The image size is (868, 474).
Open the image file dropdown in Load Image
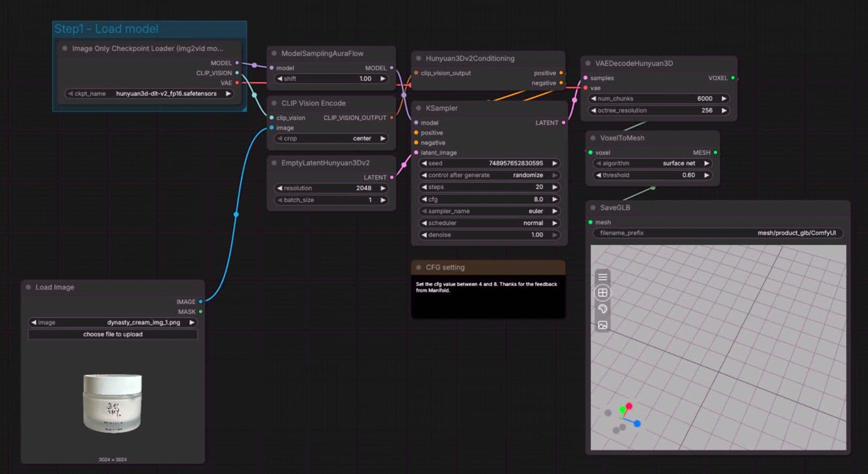[x=113, y=322]
